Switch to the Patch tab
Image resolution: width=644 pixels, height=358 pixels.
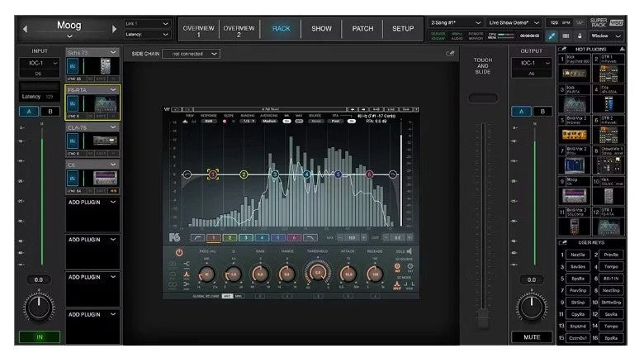click(362, 29)
